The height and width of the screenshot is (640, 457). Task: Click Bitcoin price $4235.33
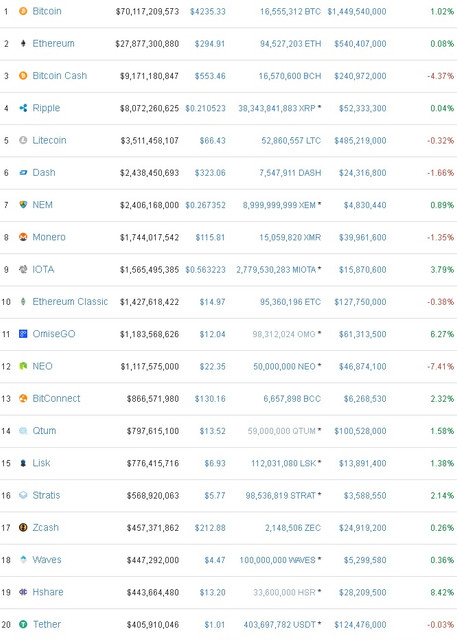pyautogui.click(x=208, y=11)
